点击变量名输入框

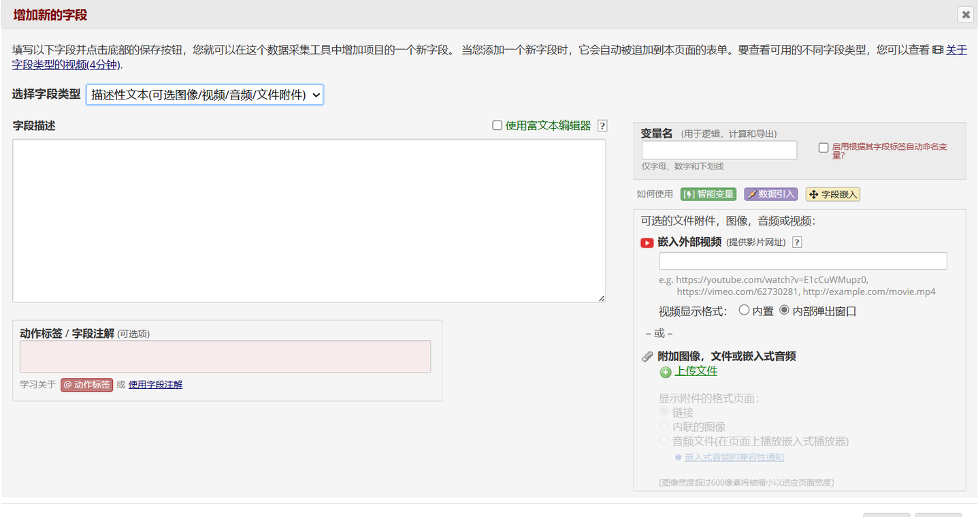719,149
